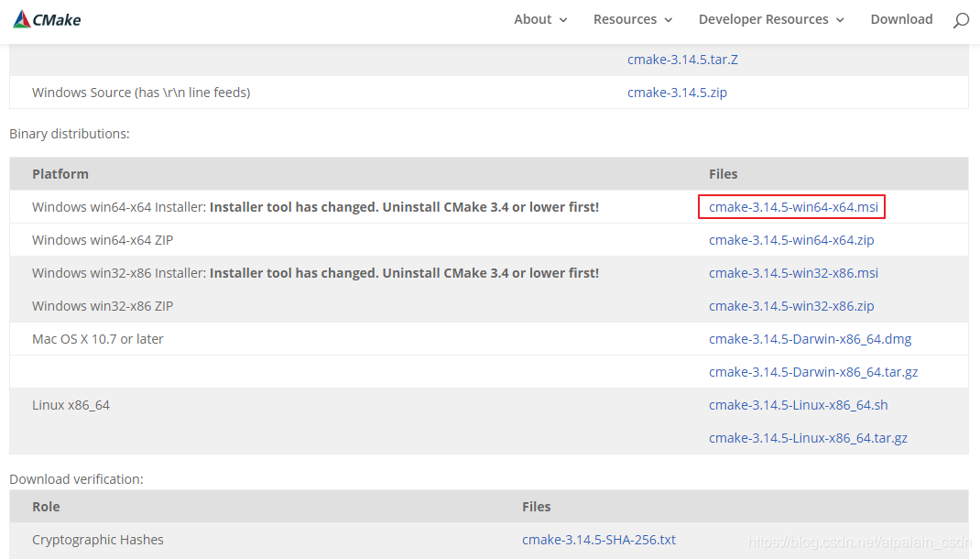Image resolution: width=980 pixels, height=559 pixels.
Task: Download cmake-3.14.5-win64-x64.msi installer
Action: pyautogui.click(x=793, y=207)
